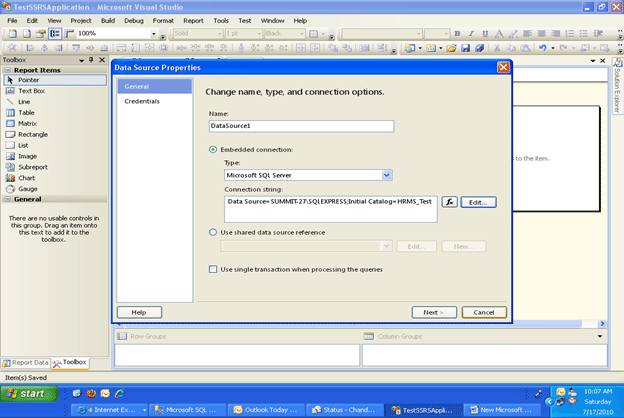
Task: Open the New Project dropdown arrow
Action: (x=420, y=48)
